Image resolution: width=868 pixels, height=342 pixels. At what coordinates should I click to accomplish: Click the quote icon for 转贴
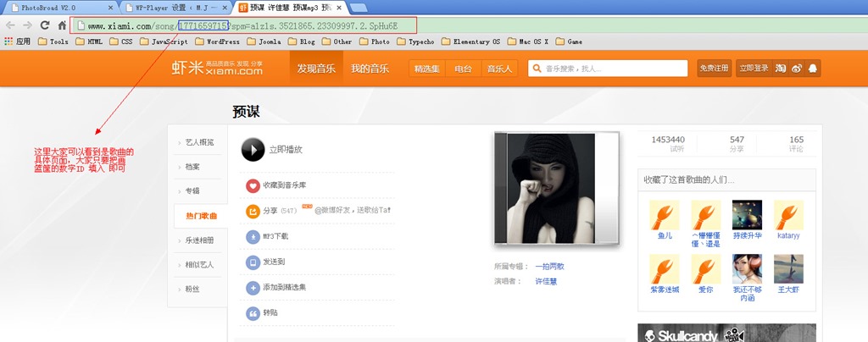click(253, 313)
